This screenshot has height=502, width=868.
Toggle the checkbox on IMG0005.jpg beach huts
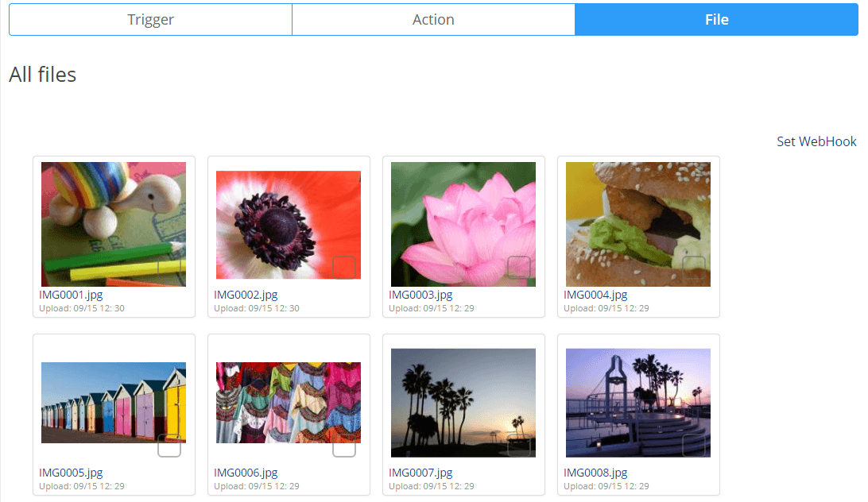coord(169,446)
